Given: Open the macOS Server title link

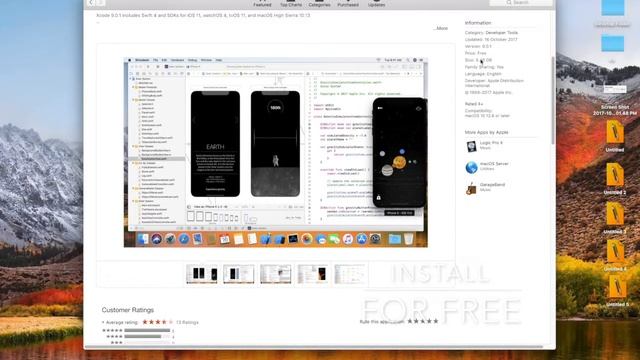Looking at the screenshot, I should (494, 164).
